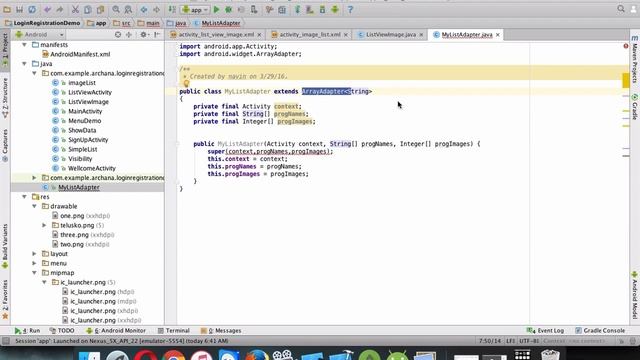
Task: Open the Messages tool window
Action: coord(221,331)
